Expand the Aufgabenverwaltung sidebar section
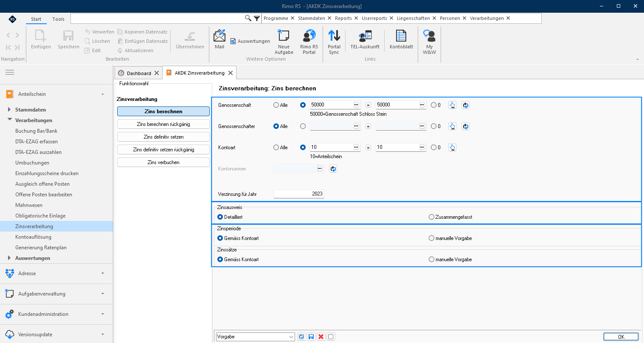Screen dimensions: 644x343 [56, 294]
